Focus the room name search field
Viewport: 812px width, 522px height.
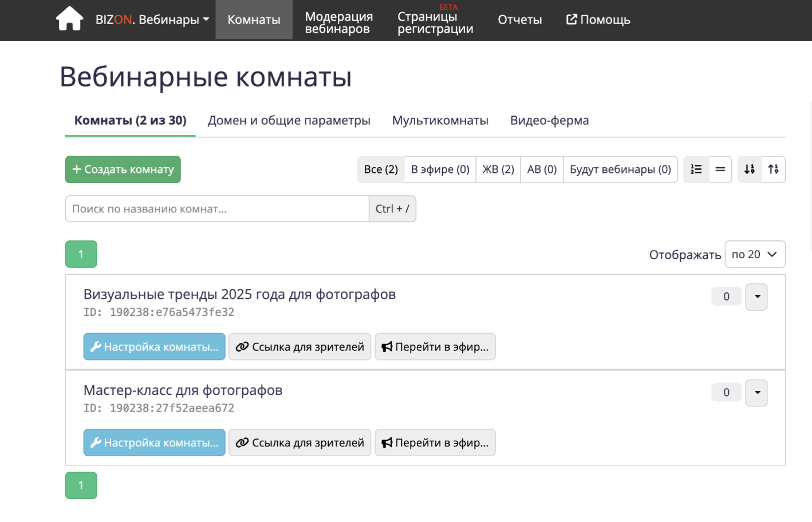[217, 209]
